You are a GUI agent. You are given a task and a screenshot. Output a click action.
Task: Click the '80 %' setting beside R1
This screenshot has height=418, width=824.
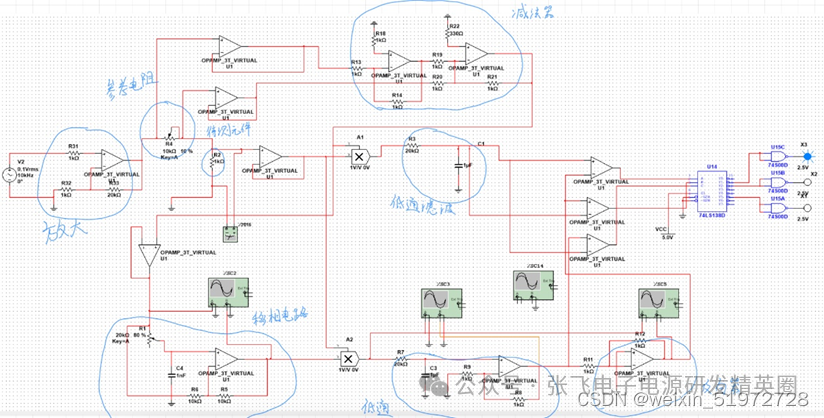tap(140, 334)
